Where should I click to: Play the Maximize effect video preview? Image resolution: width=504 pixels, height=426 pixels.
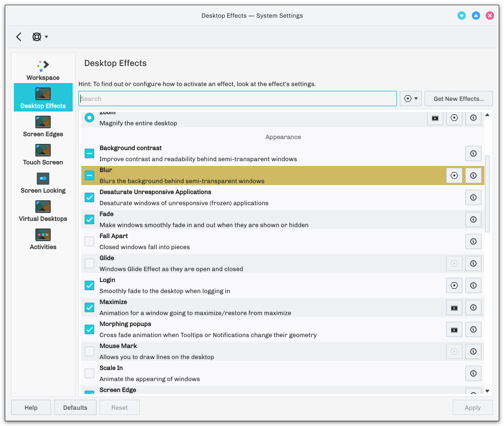pos(454,307)
